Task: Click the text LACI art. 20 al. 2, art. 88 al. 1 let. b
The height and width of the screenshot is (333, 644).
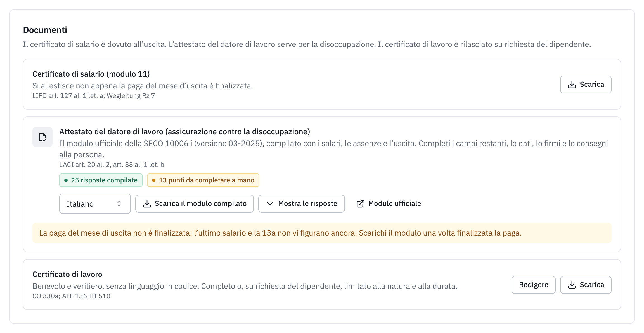Action: tap(112, 165)
